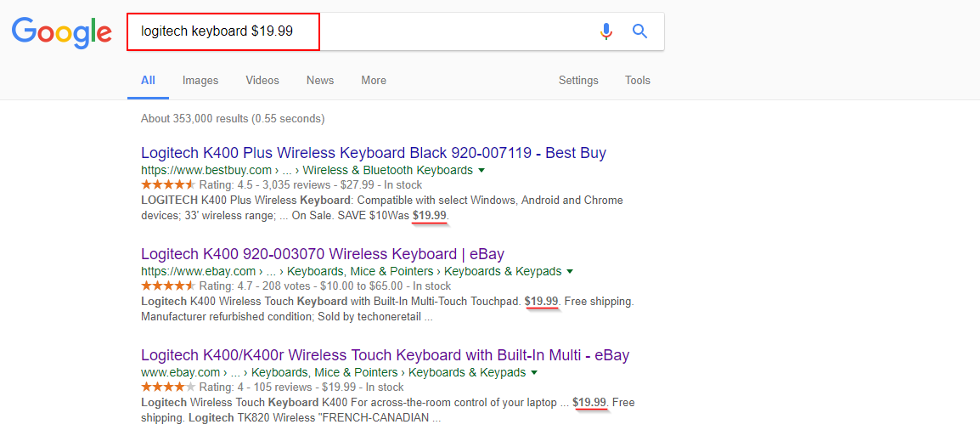Click the star rating beside '3,035 reviews'
980x430 pixels.
click(x=168, y=184)
